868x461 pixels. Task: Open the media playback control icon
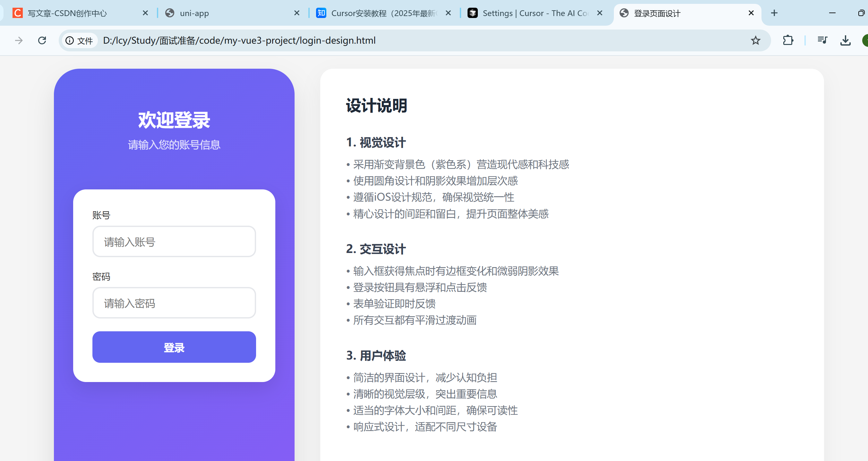822,40
